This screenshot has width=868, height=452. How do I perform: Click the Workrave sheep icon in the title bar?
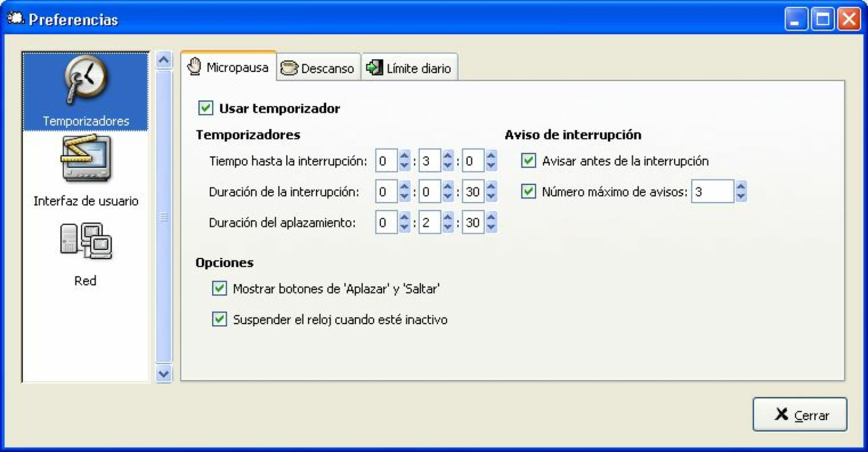16,17
